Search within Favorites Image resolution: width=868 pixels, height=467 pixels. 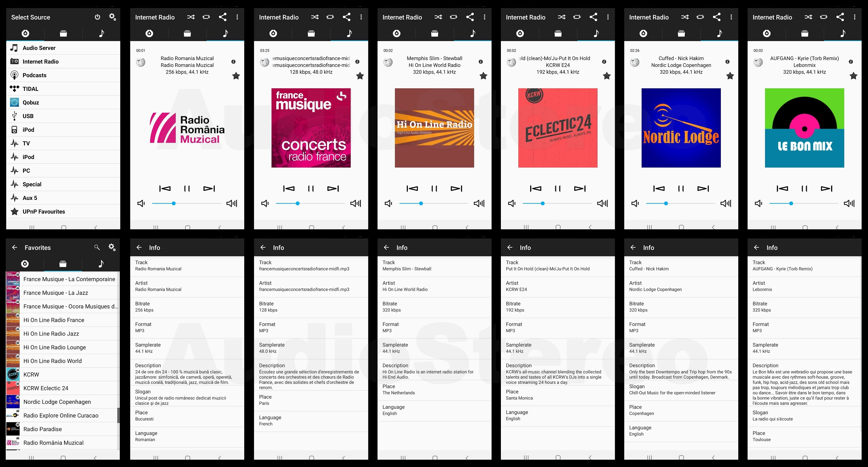click(x=97, y=248)
